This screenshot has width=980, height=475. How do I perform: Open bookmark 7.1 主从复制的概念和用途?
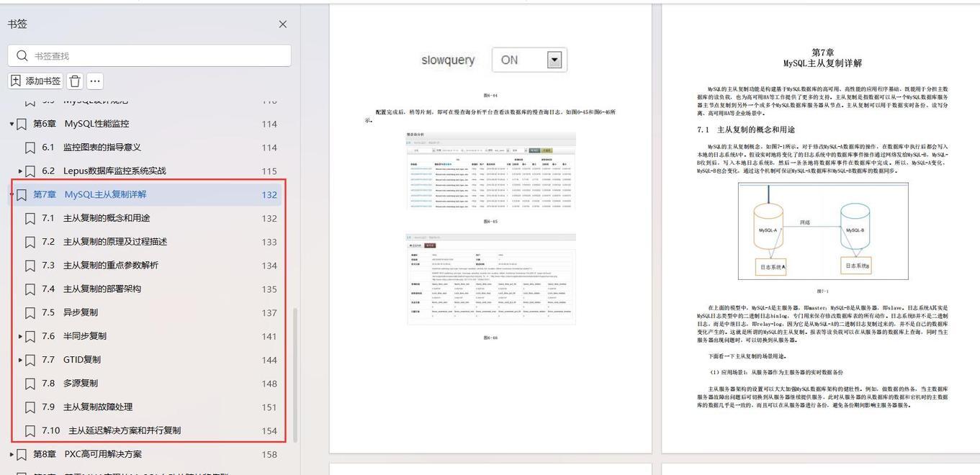96,218
